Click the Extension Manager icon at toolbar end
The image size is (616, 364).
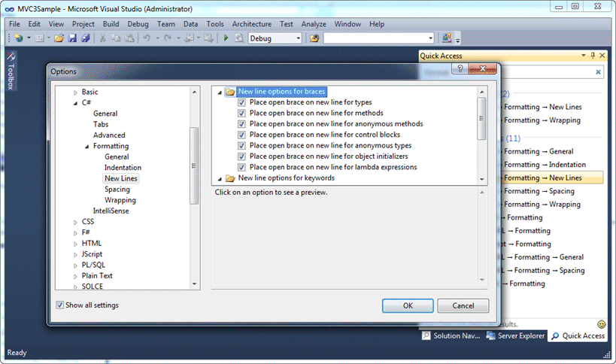[447, 38]
